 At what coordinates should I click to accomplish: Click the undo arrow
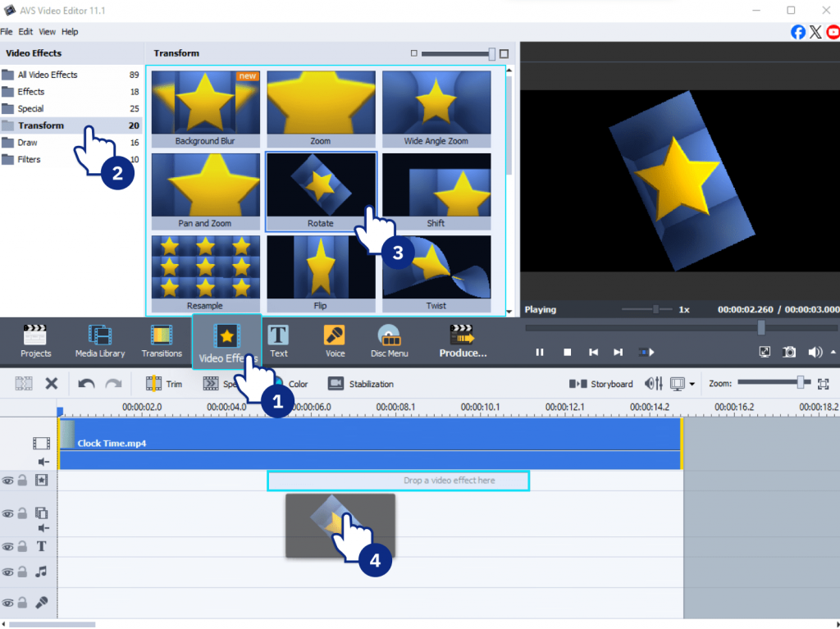click(x=85, y=384)
